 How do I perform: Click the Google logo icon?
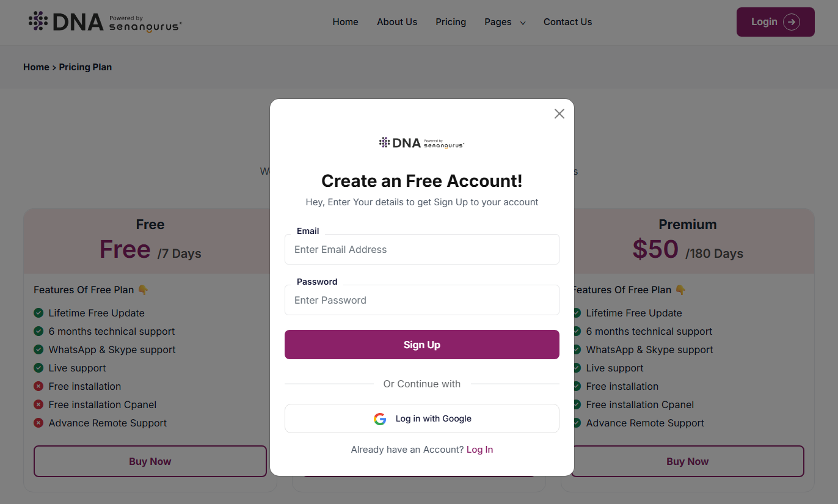point(380,419)
